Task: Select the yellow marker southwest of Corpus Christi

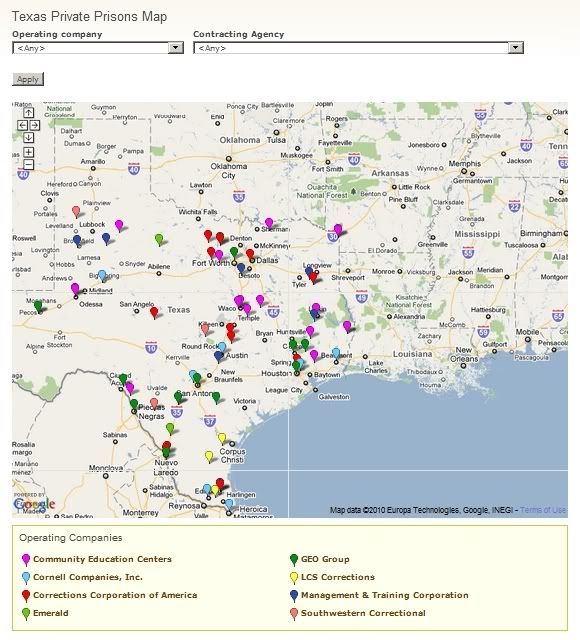Action: (x=209, y=456)
